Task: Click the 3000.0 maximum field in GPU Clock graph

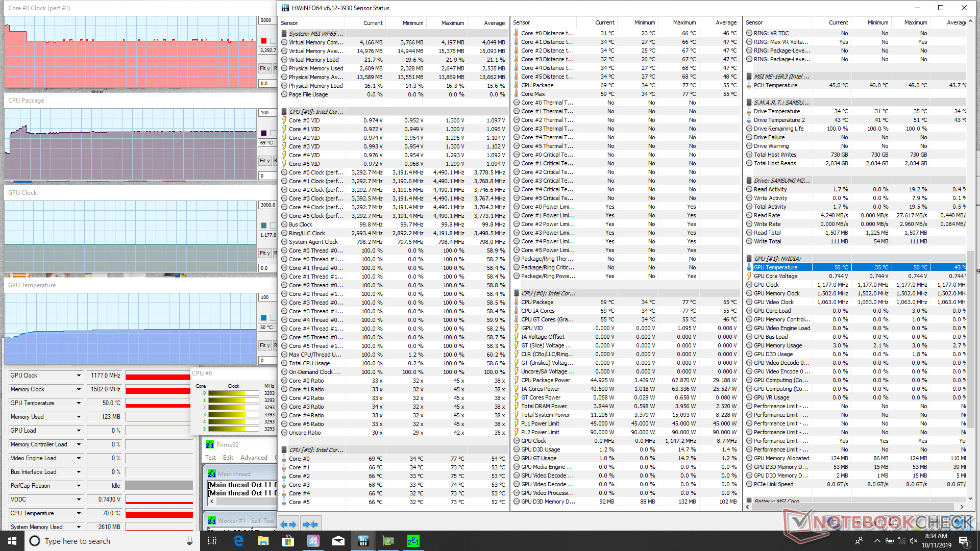Action: [x=268, y=205]
